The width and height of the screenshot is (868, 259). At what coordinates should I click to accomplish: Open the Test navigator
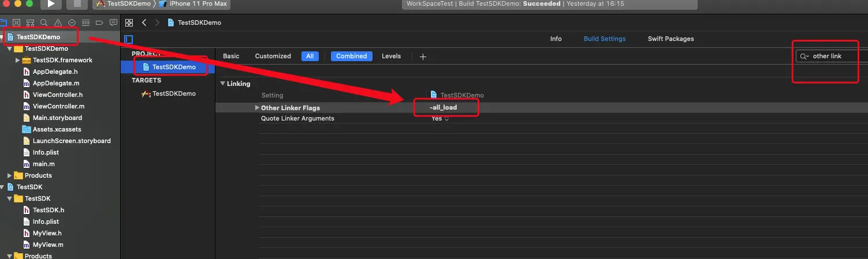[x=72, y=22]
